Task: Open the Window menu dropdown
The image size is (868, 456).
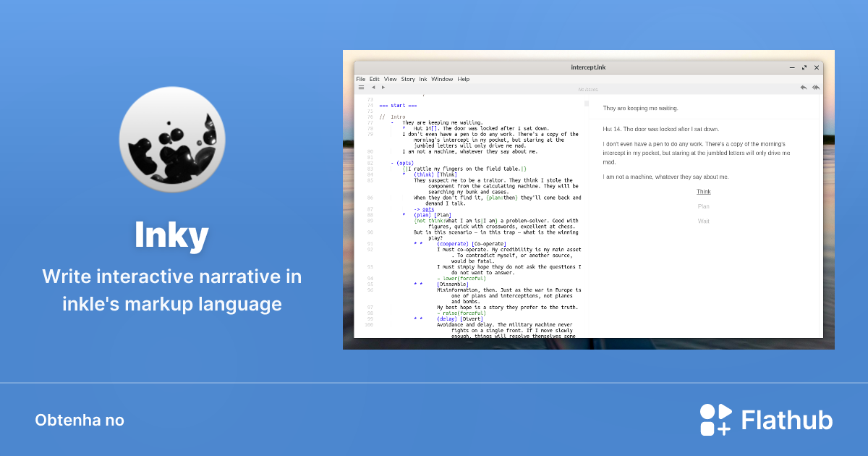Action: coord(442,79)
